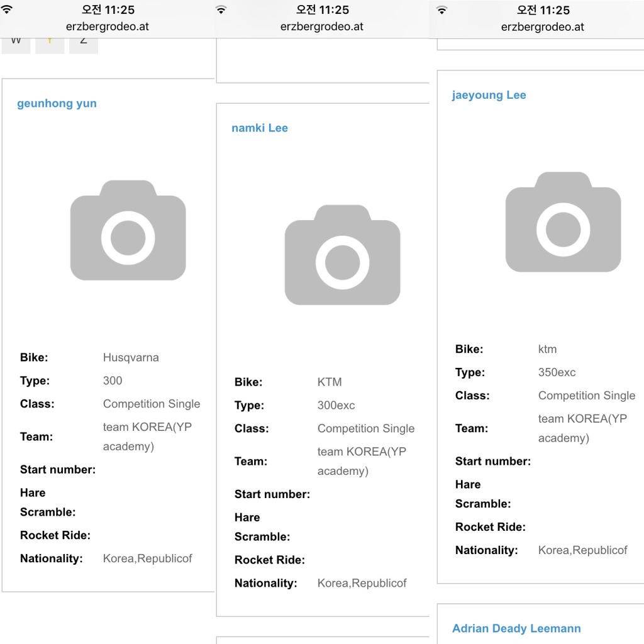Click 'Class:' label in jaeyoung Lee card

pyautogui.click(x=472, y=396)
